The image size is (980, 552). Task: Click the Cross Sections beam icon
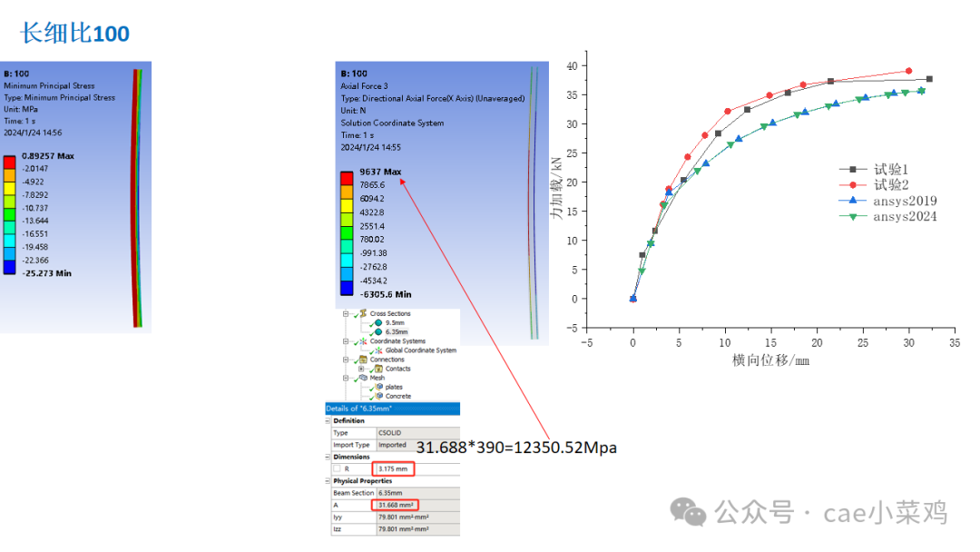coord(363,313)
